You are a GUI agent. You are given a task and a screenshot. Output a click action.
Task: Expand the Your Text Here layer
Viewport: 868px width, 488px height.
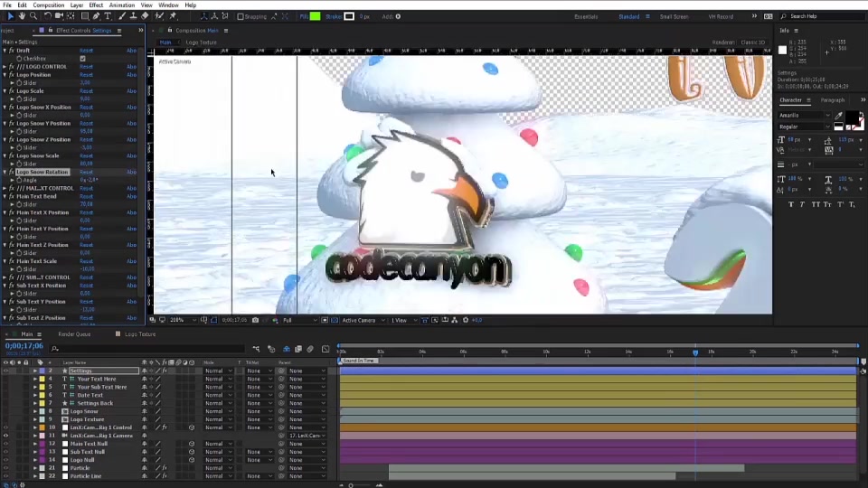coord(35,379)
